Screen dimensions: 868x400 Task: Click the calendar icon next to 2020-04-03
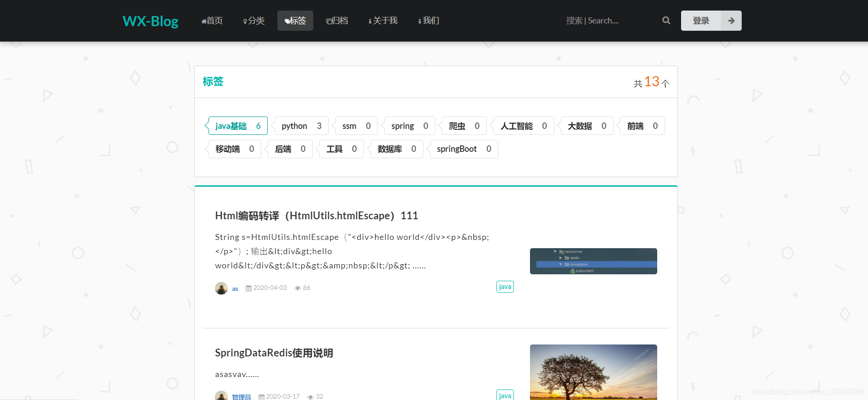(x=248, y=288)
